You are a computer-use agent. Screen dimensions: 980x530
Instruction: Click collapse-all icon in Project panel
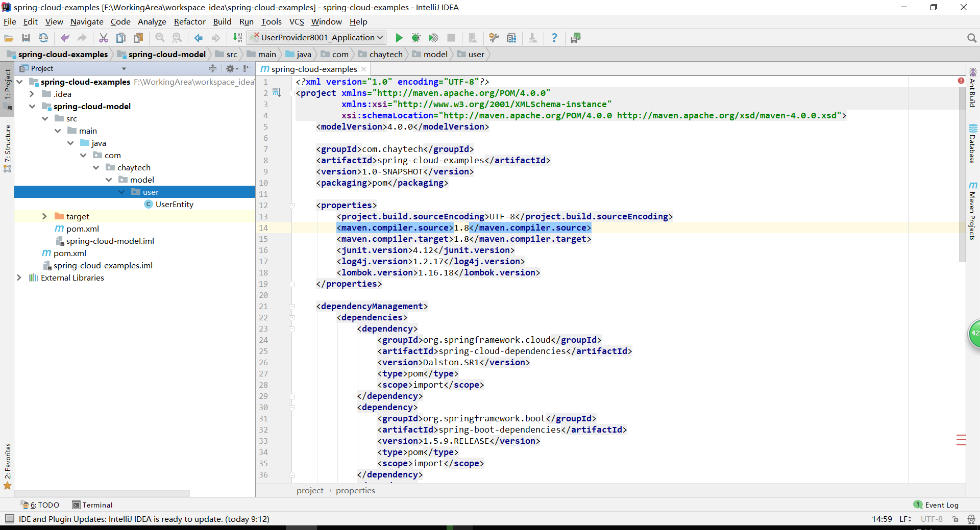213,68
